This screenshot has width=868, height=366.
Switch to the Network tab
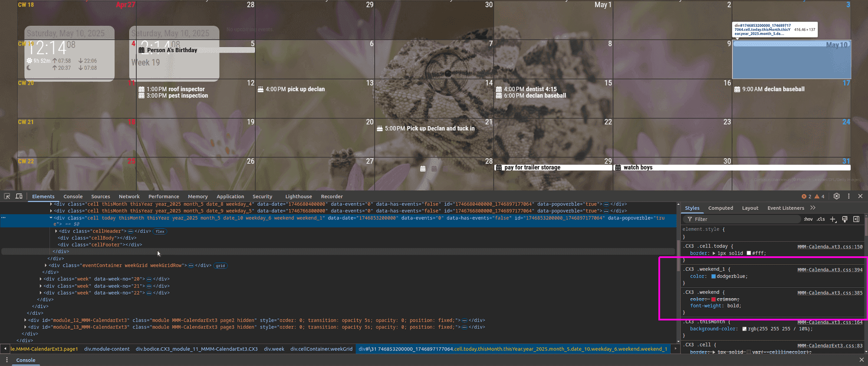[x=129, y=196]
